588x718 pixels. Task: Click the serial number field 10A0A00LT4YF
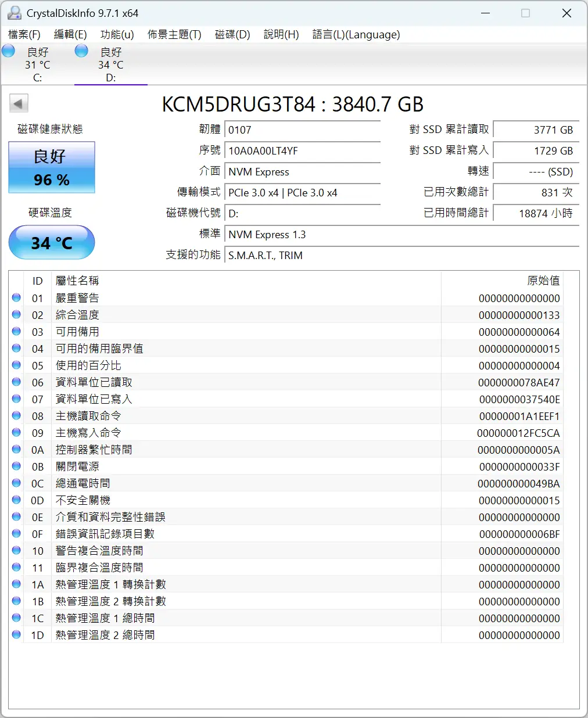click(302, 151)
